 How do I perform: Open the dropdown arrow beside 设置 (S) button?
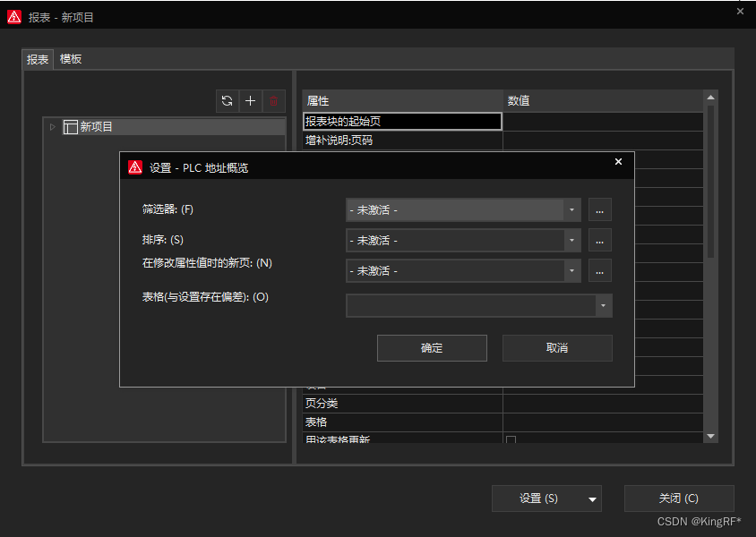tap(591, 499)
